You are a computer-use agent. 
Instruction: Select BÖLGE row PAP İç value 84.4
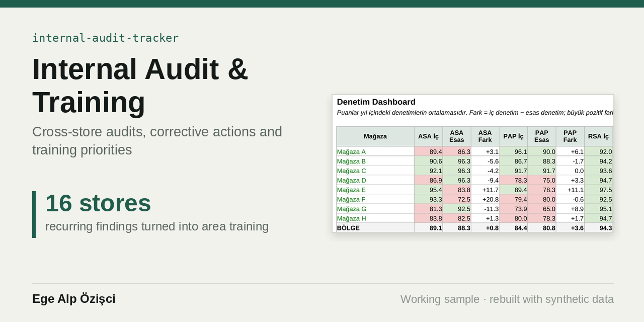(514, 228)
